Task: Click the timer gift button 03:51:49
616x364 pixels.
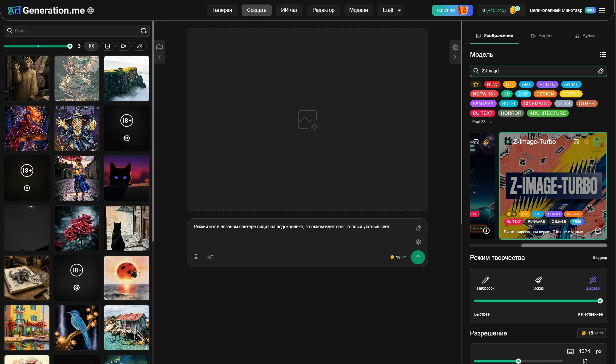Action: 452,10
